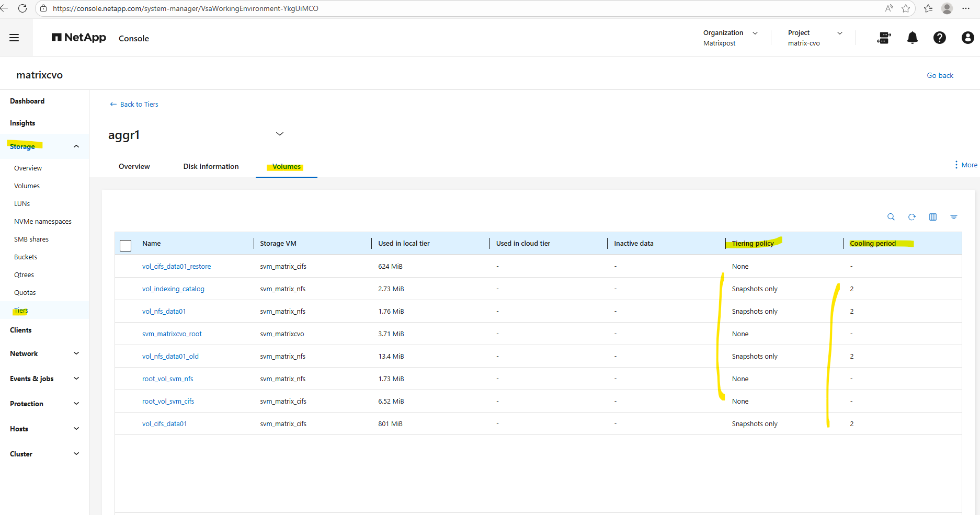Click the Back to Tiers link

[x=134, y=104]
